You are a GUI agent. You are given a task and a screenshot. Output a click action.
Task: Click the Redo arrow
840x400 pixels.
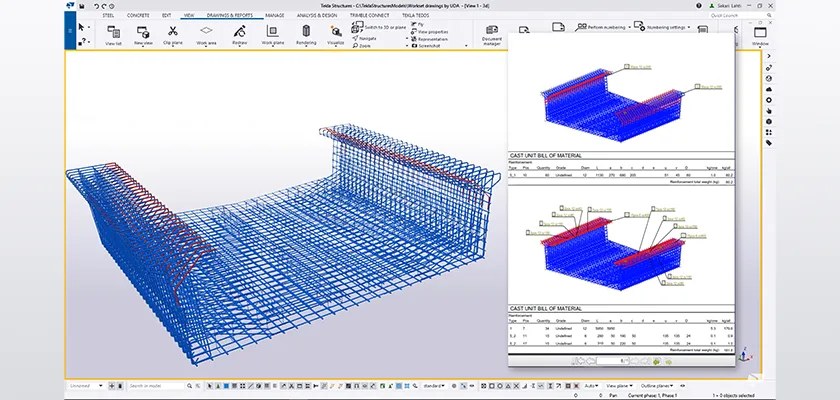(x=104, y=6)
